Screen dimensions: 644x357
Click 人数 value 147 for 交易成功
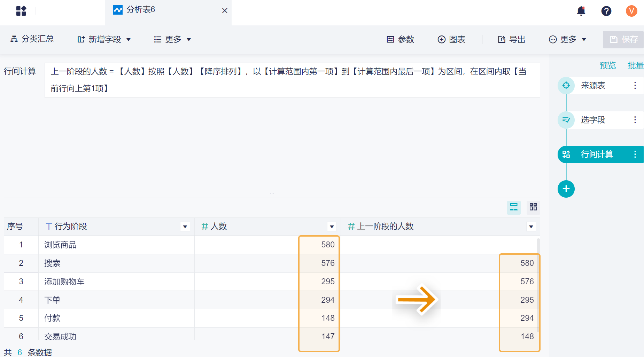pos(328,336)
